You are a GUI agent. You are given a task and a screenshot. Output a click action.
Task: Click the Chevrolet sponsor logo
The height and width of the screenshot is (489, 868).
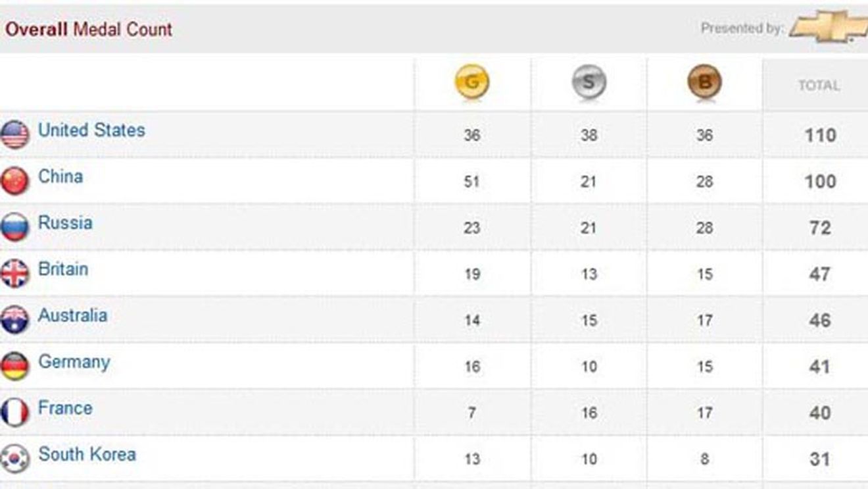coord(829,27)
